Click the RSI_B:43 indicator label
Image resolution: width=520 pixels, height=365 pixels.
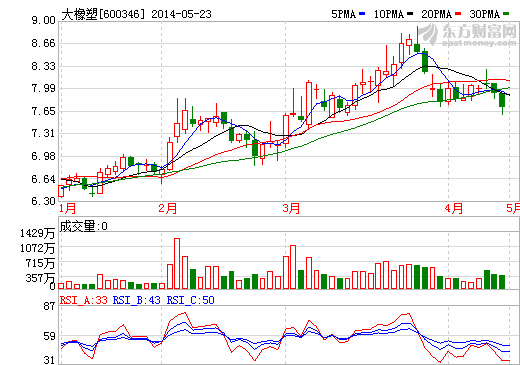coord(137,300)
